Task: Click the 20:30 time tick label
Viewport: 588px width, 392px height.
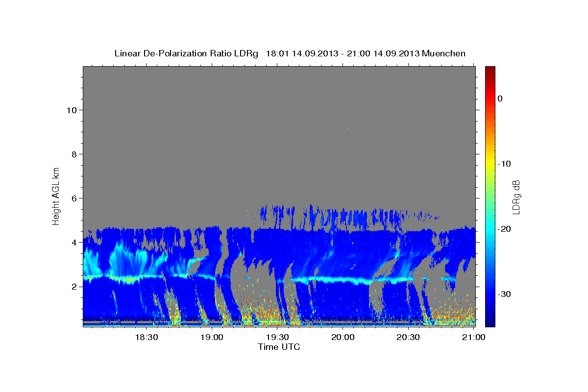Action: [x=408, y=337]
